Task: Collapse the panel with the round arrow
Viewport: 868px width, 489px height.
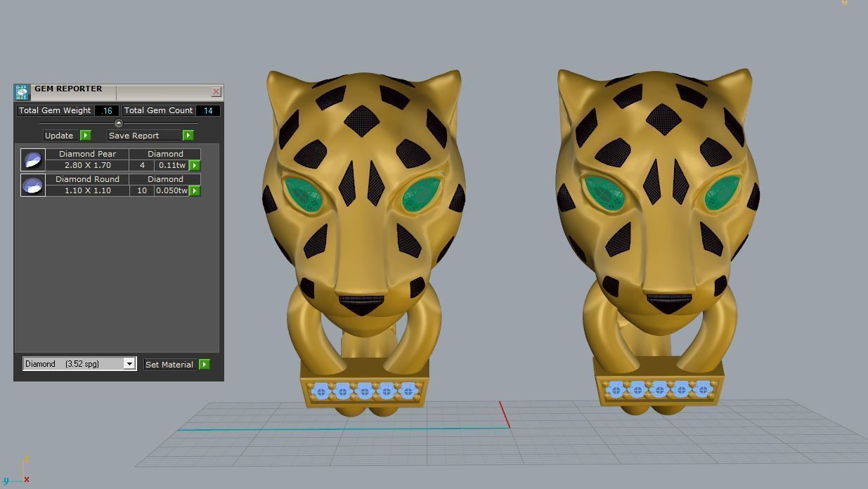Action: pos(118,123)
